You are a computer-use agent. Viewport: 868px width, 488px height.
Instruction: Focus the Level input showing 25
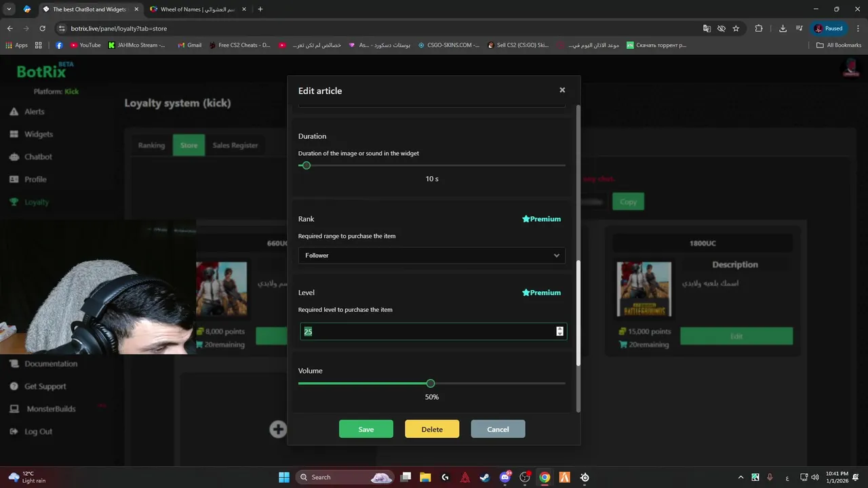click(433, 331)
